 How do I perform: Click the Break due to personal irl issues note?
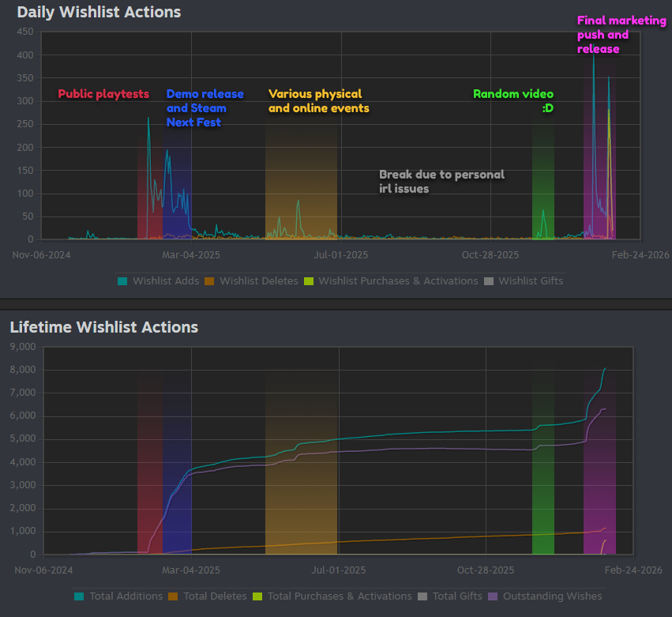click(x=441, y=181)
